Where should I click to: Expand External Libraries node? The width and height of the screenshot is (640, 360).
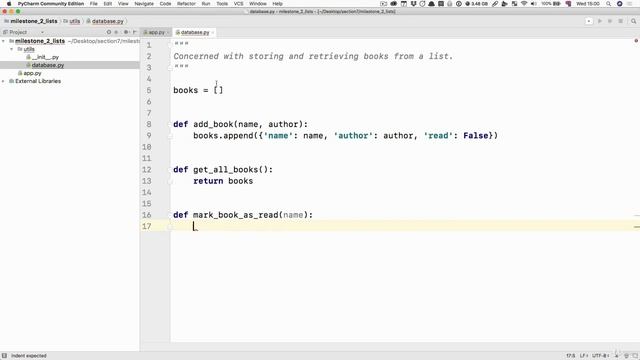pos(4,81)
